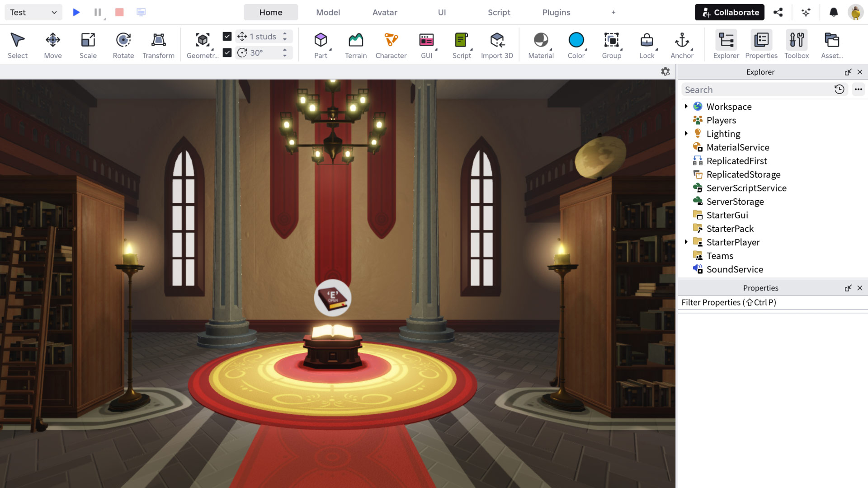Click the Collaborate button

click(730, 12)
